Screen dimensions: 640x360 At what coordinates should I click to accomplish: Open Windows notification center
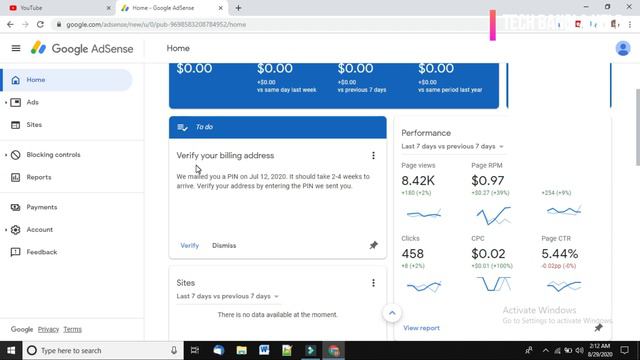point(624,350)
